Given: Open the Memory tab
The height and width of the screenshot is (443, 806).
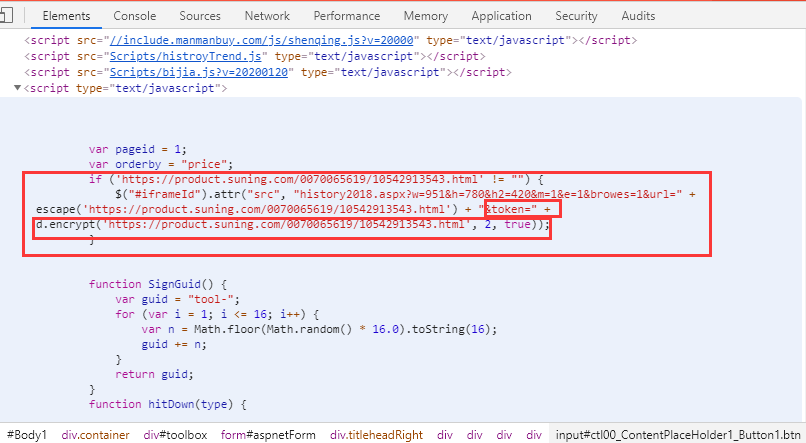Looking at the screenshot, I should pos(426,16).
